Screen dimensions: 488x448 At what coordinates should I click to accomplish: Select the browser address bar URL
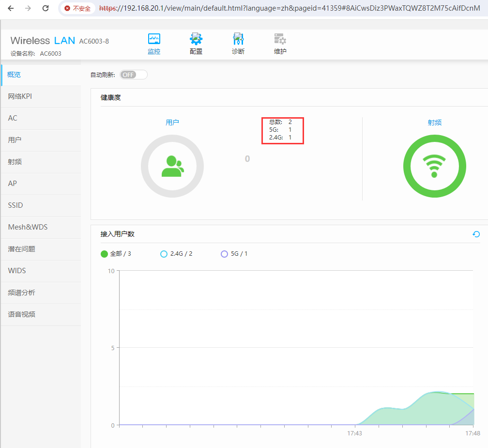tap(290, 8)
